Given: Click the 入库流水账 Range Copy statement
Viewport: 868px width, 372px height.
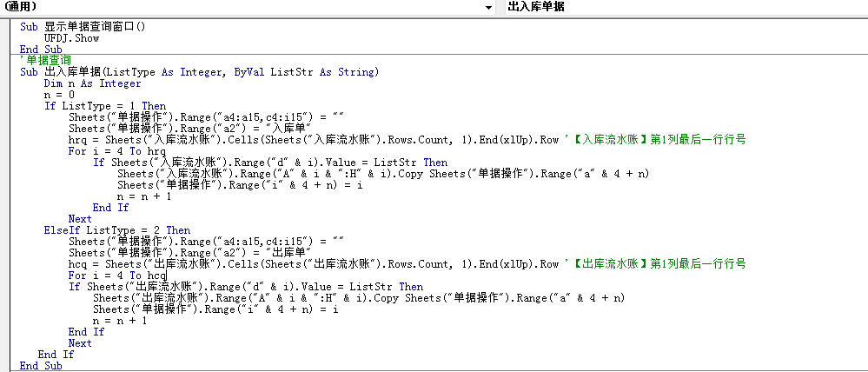Looking at the screenshot, I should click(383, 174).
